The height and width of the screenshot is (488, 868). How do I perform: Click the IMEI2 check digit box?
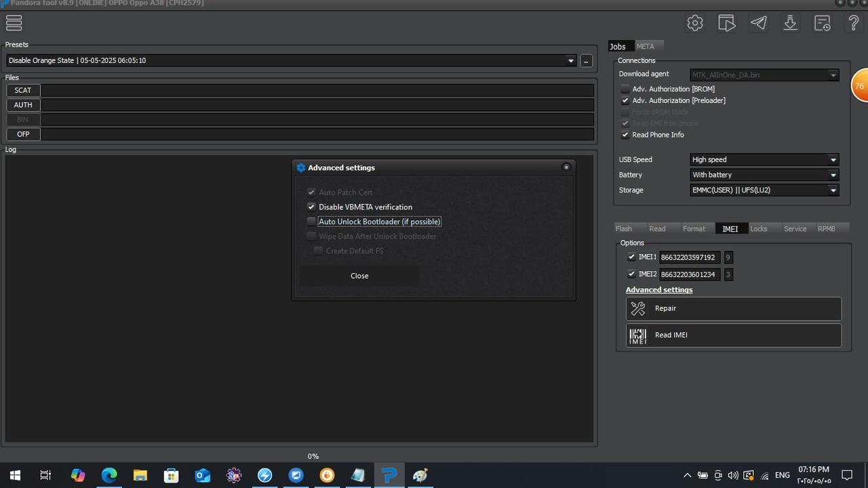[x=728, y=274]
